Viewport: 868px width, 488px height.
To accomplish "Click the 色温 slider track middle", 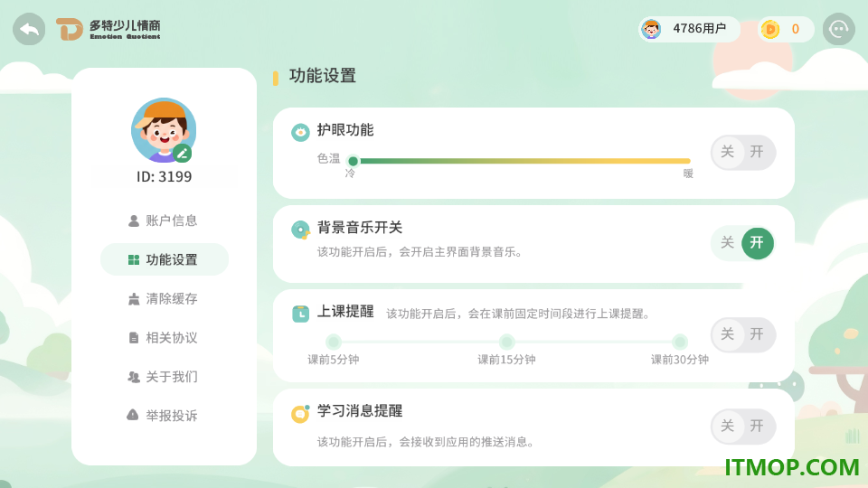I will (522, 161).
